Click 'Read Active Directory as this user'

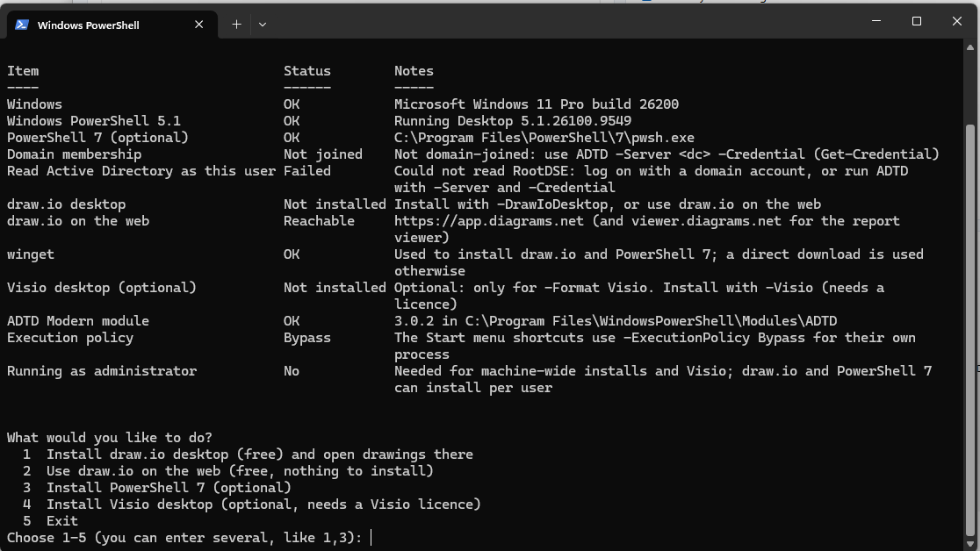click(x=141, y=171)
